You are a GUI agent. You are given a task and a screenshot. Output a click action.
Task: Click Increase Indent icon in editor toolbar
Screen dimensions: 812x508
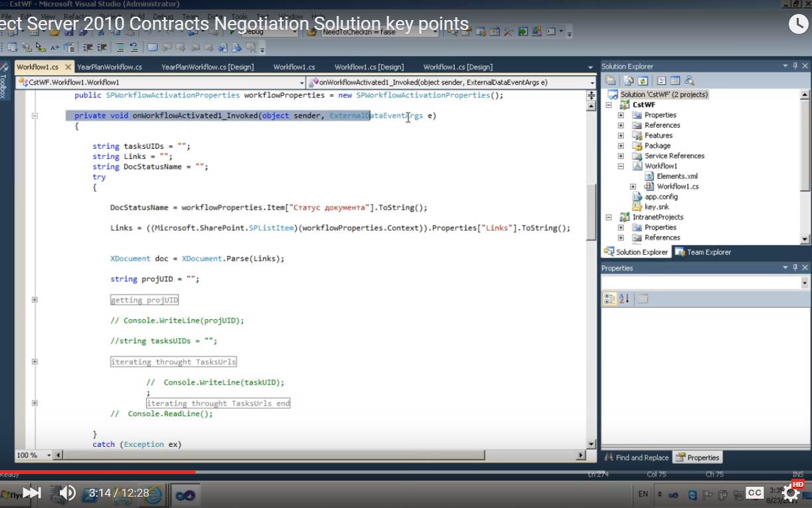[x=102, y=47]
